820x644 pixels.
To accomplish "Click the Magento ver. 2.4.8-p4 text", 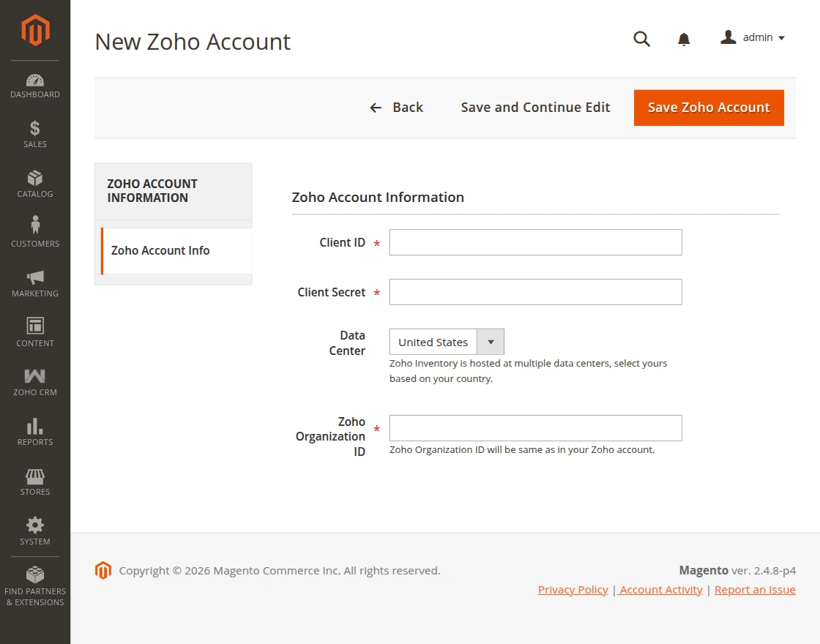I will click(x=737, y=570).
